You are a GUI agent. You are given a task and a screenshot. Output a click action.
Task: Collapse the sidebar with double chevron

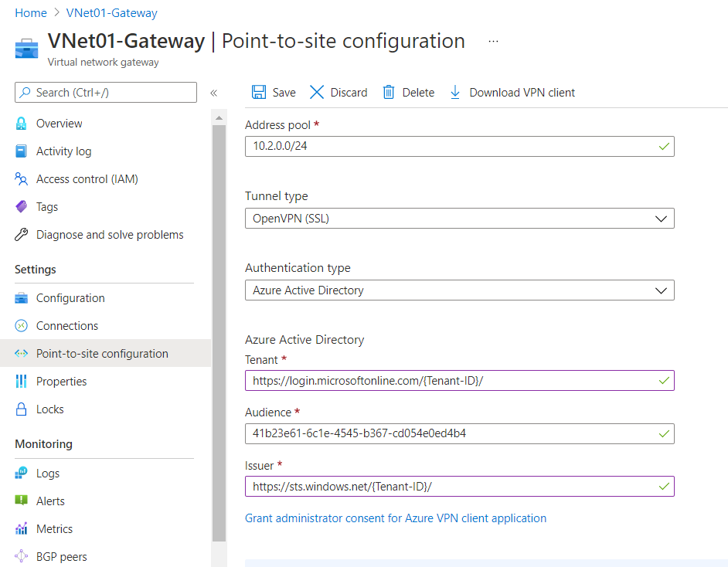[x=213, y=93]
